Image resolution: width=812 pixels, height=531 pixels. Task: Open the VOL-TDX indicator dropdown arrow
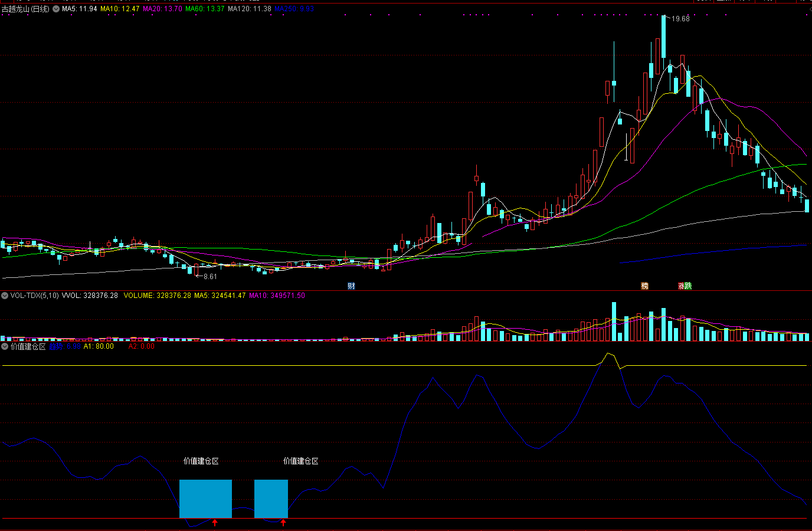tap(5, 296)
